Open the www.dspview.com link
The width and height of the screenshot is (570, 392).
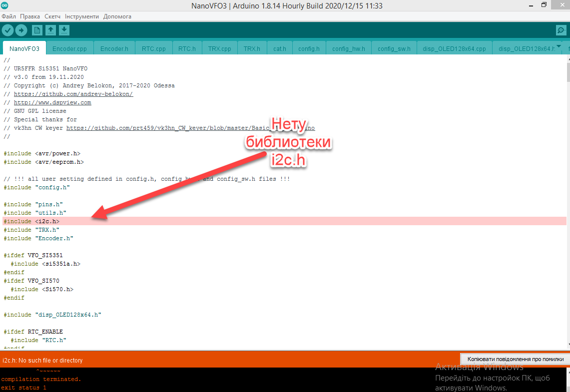(x=52, y=102)
